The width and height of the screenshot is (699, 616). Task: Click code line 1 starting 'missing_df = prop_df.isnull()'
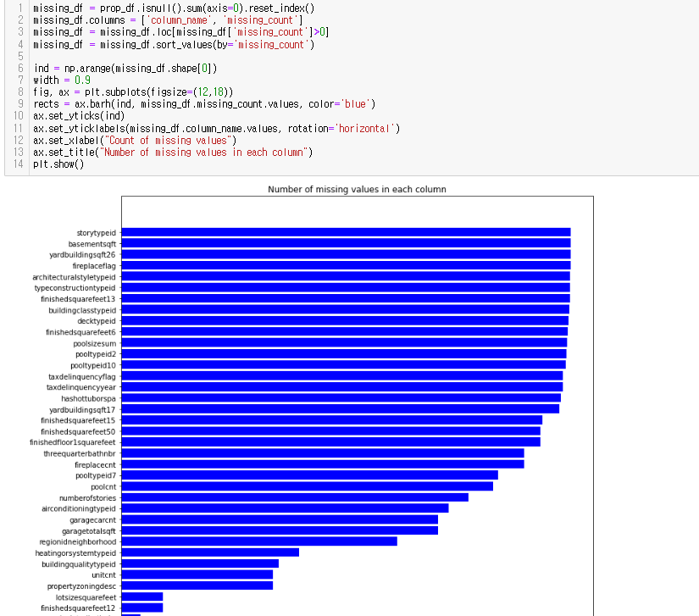(174, 8)
